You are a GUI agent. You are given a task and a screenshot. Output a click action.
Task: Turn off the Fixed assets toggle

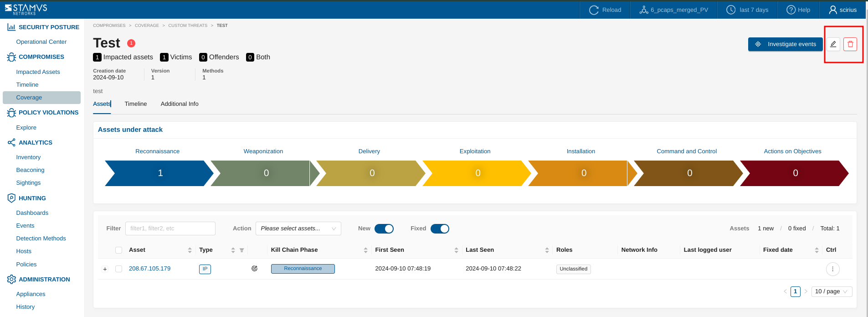[x=440, y=229]
